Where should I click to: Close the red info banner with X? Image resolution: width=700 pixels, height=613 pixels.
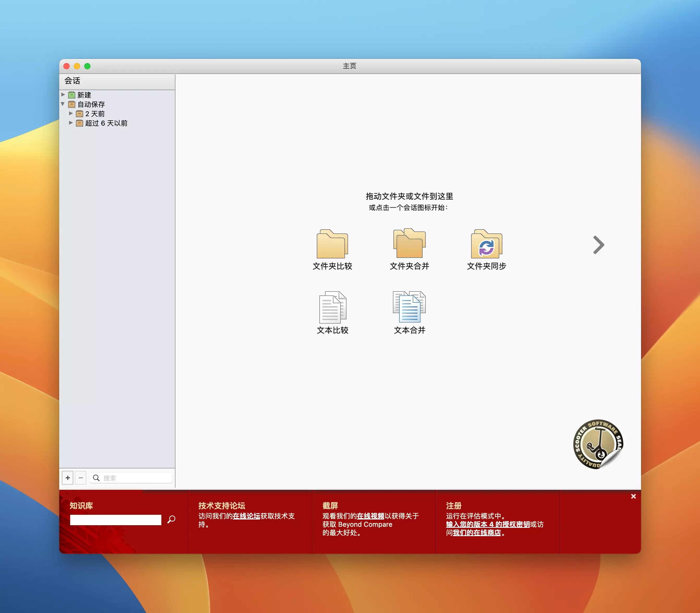point(633,496)
